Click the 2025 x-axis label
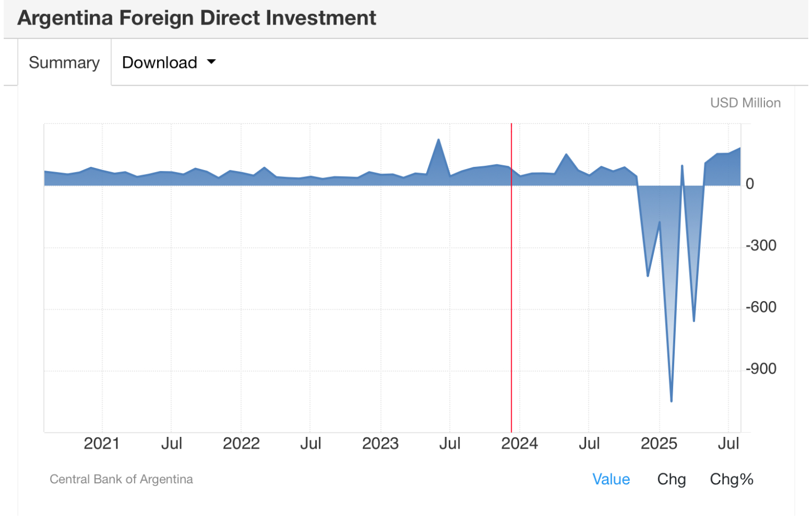The image size is (812, 516). [x=659, y=444]
